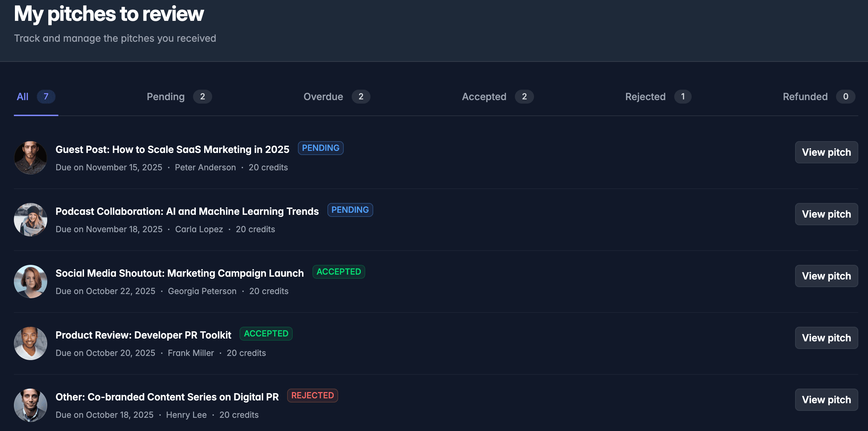The height and width of the screenshot is (431, 868).
Task: Show the Accepted pitches tab
Action: (x=497, y=97)
